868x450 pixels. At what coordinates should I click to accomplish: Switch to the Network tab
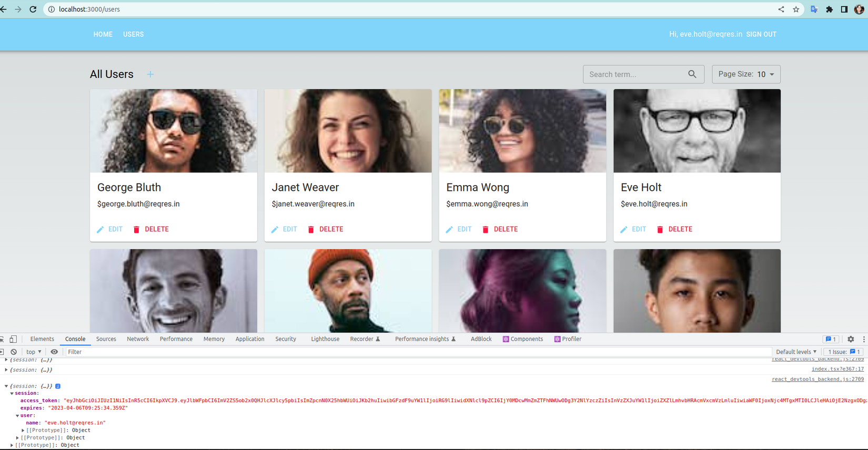point(138,339)
